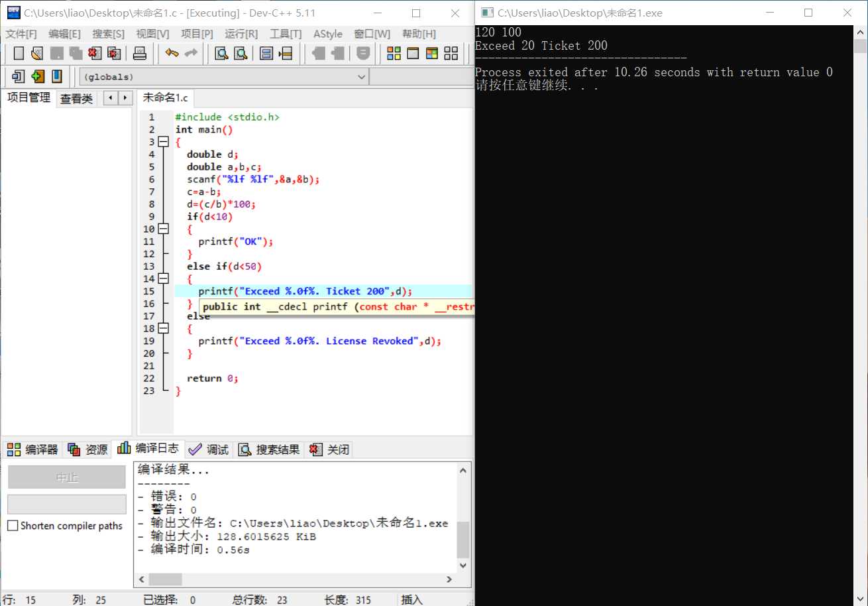Click the grayed 中止 button
868x606 pixels.
coord(66,477)
